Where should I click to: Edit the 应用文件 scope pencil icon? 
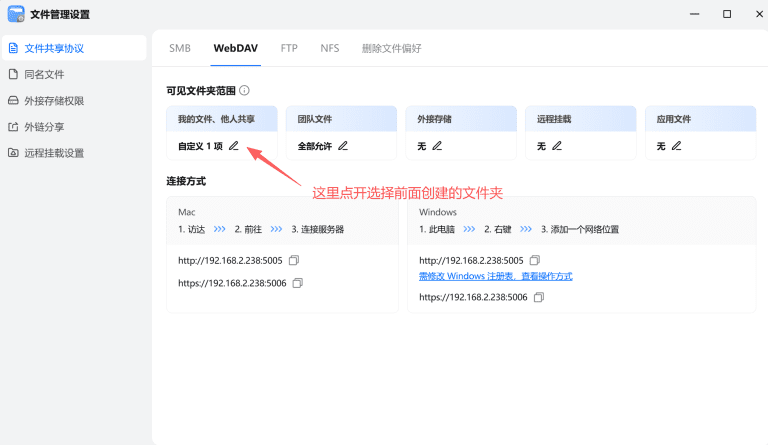[x=676, y=146]
